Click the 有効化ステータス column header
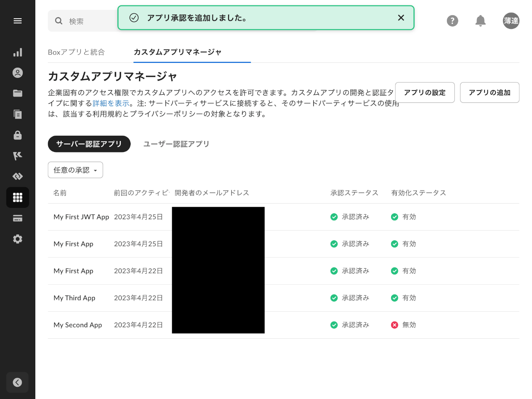 pos(419,193)
